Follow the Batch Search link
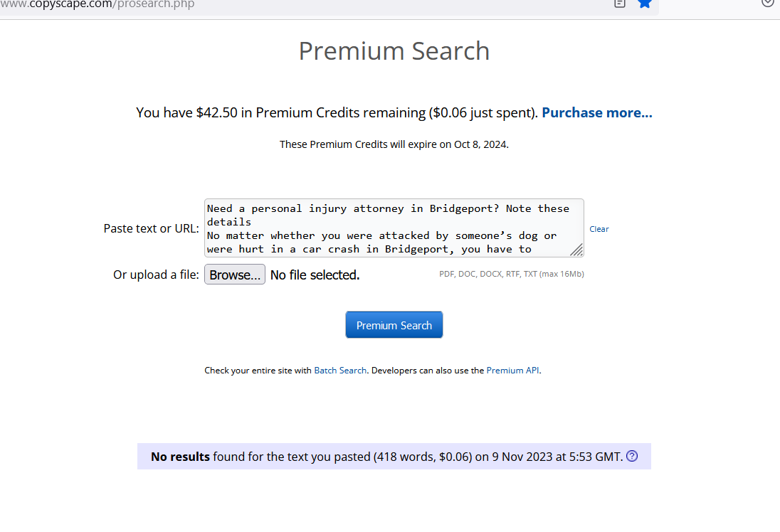The image size is (780, 532). [340, 371]
